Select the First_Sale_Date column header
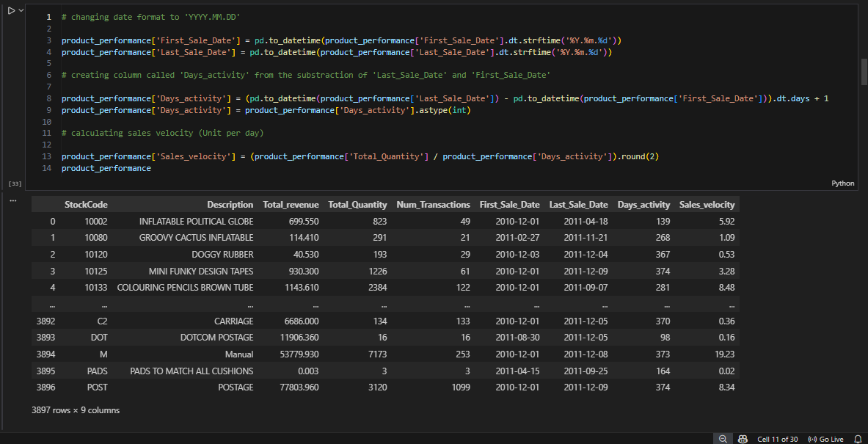The image size is (868, 444). coord(509,204)
